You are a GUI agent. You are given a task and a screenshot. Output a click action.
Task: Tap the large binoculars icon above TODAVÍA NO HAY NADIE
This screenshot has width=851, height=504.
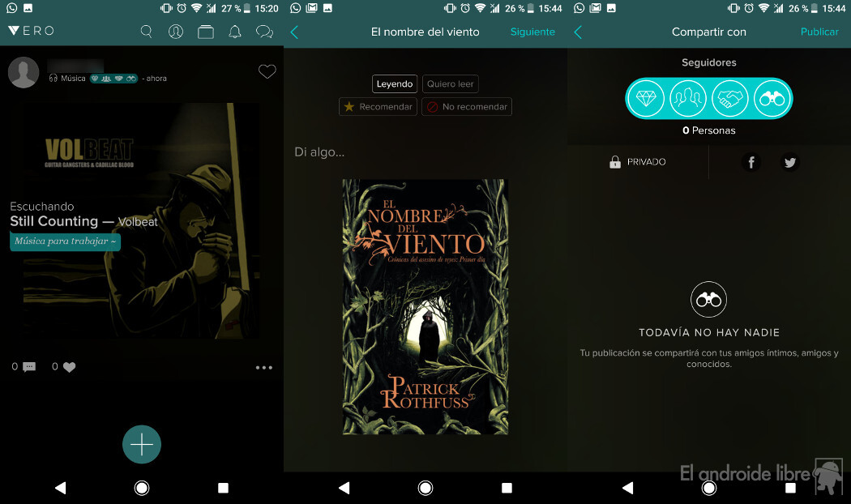[709, 300]
